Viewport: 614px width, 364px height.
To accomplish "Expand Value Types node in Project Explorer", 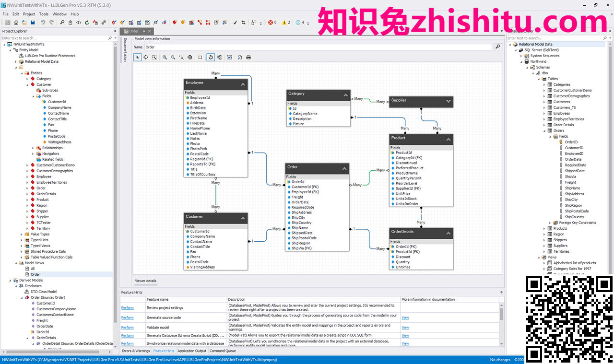I will point(22,234).
